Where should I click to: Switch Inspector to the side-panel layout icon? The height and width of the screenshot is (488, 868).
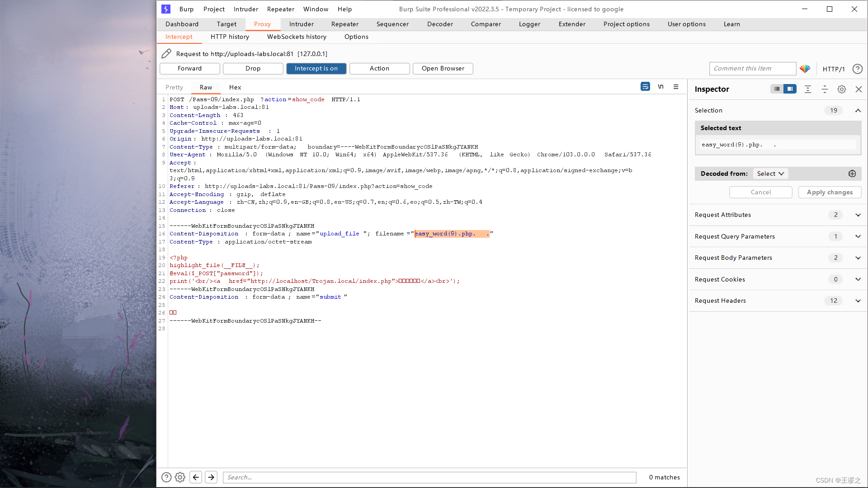click(790, 89)
